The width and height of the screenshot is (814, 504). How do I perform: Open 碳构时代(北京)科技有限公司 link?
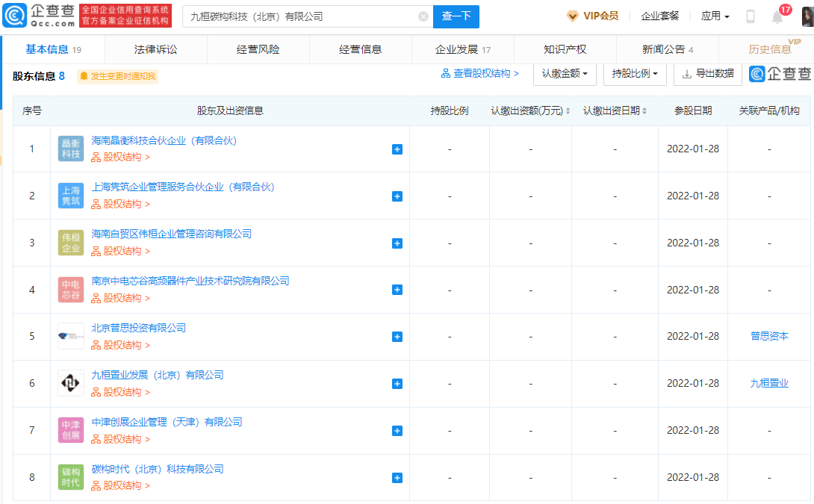[x=158, y=469]
